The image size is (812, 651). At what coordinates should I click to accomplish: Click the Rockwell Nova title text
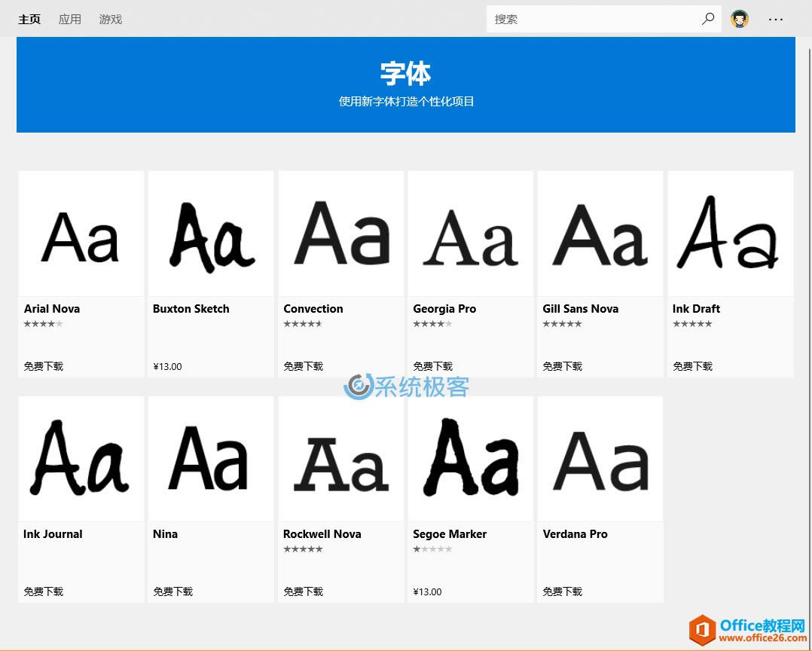tap(322, 534)
